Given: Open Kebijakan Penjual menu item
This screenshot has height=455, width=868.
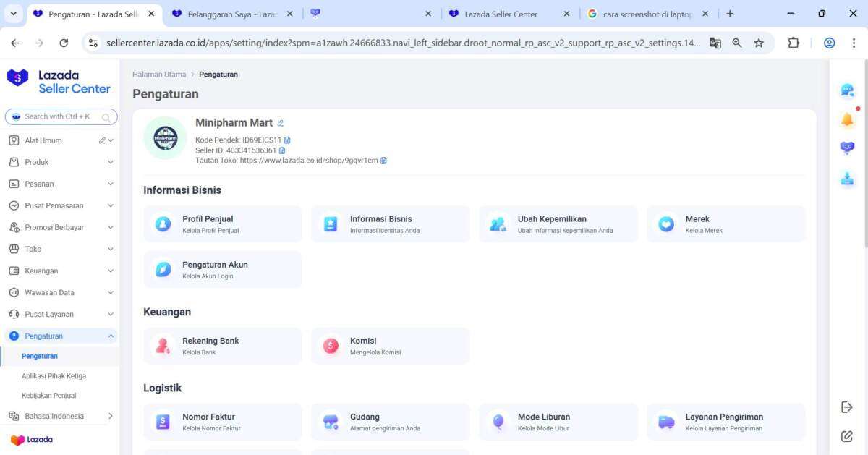Looking at the screenshot, I should [x=48, y=396].
